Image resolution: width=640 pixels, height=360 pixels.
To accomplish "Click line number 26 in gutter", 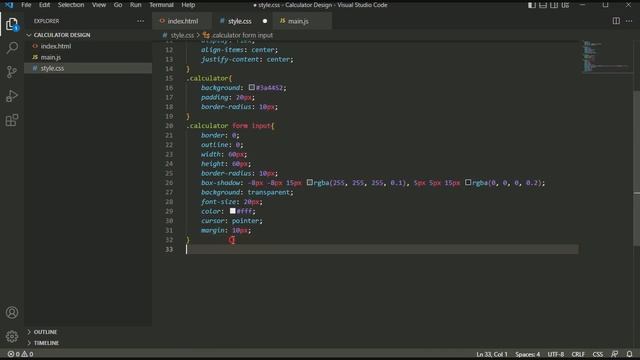I will point(169,182).
